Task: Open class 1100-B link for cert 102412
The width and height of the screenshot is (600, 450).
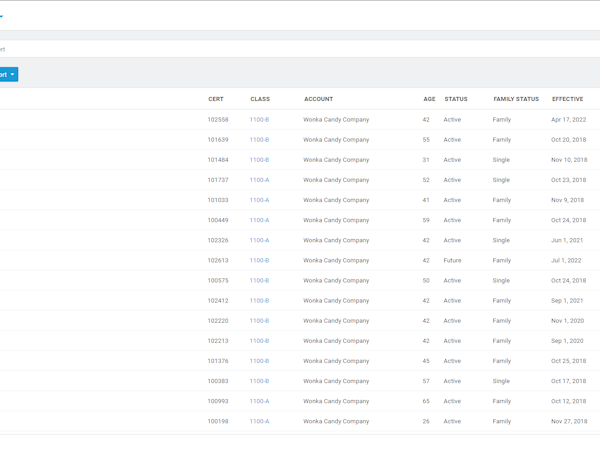Action: pyautogui.click(x=259, y=300)
